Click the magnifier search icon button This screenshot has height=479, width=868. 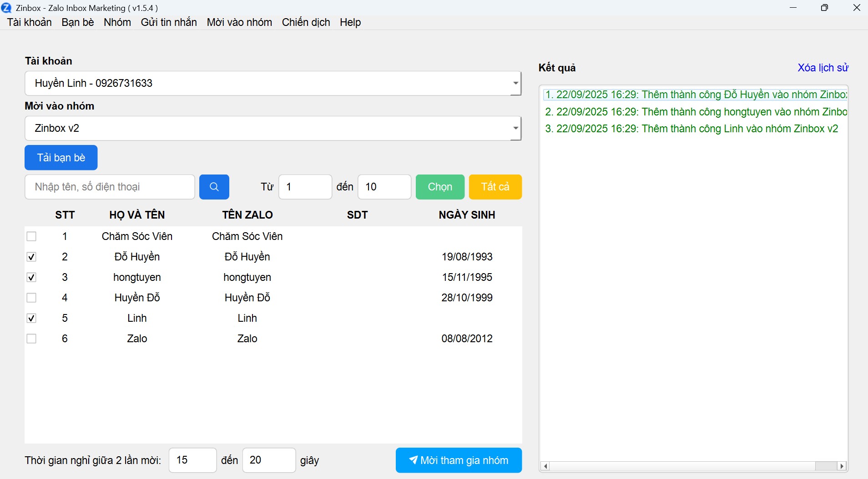pos(214,187)
